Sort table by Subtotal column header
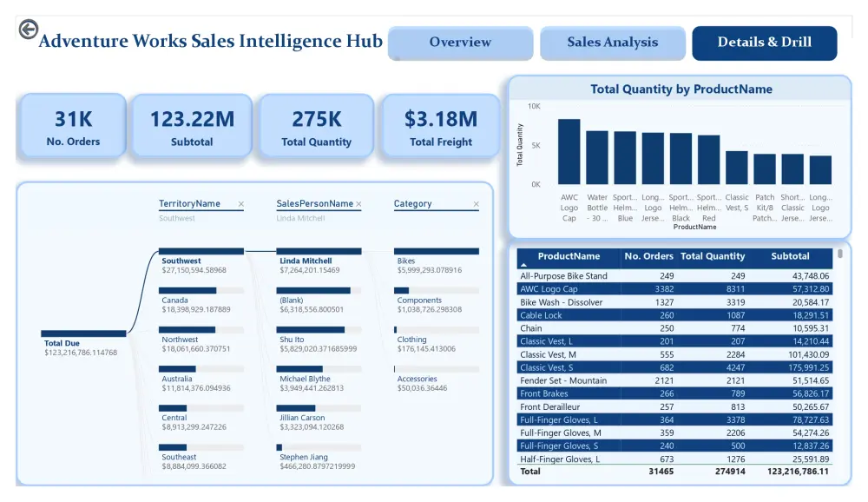The image size is (868, 502). tap(790, 256)
